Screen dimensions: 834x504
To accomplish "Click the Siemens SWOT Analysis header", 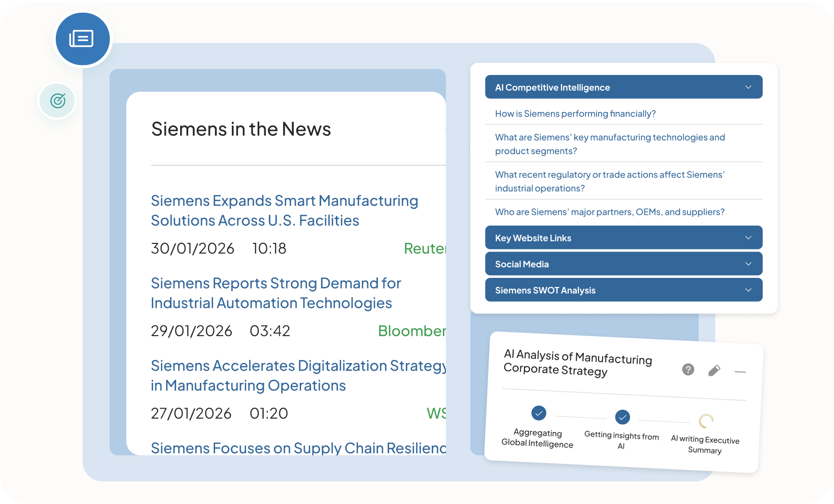I will (623, 290).
